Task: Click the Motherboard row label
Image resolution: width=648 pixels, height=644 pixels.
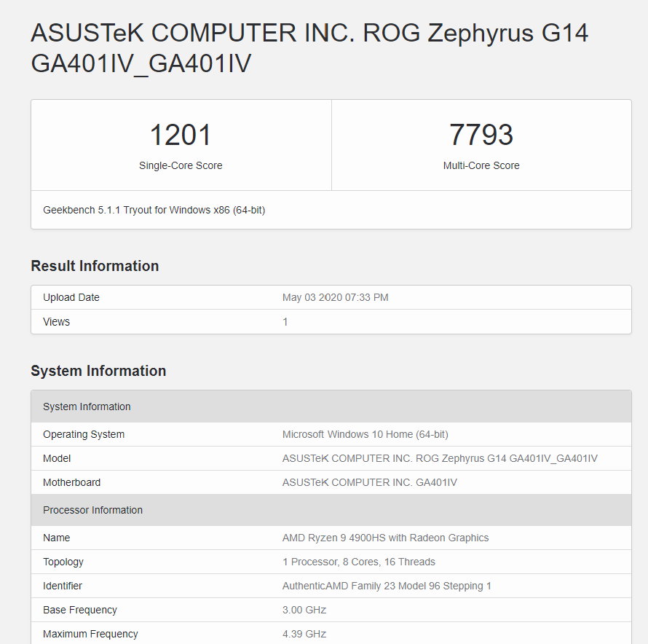Action: pyautogui.click(x=71, y=482)
